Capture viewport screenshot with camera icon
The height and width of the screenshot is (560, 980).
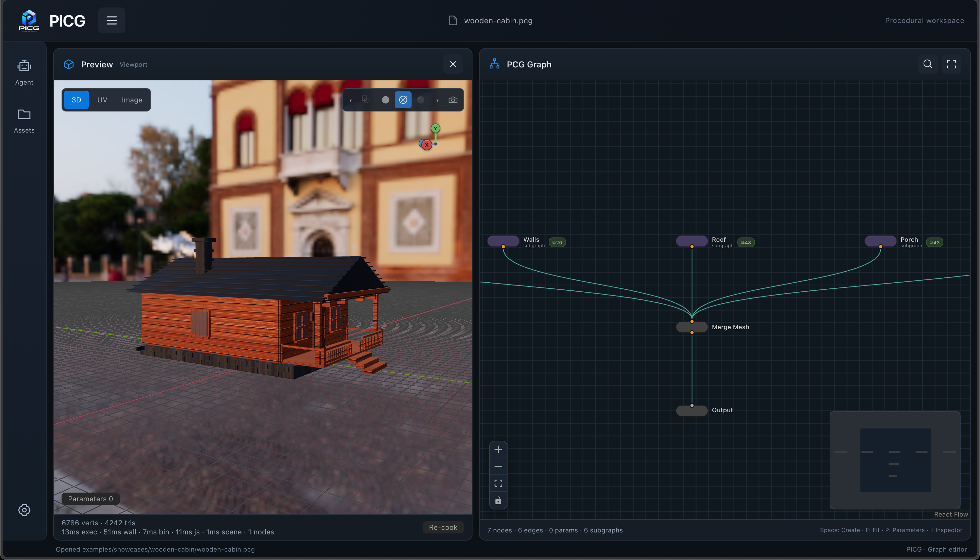453,100
